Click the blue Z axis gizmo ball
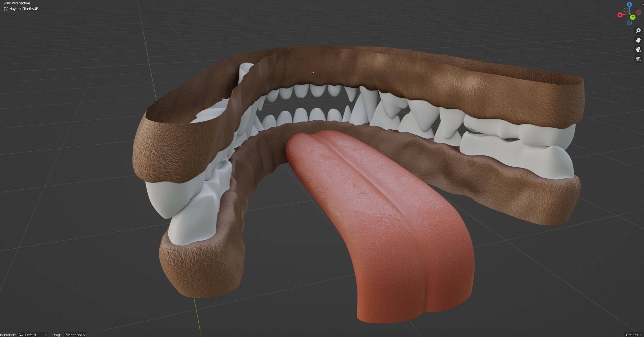This screenshot has width=644, height=337. pos(629,4)
